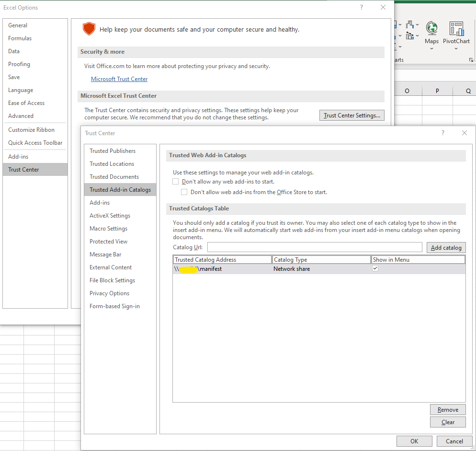Image resolution: width=476 pixels, height=451 pixels.
Task: Click the Excel Options help question mark
Action: click(362, 8)
